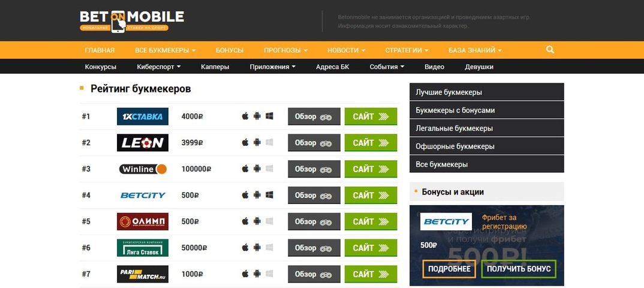Open Букмекеры с бонусами link
Screen dimensions: 644x288
(x=487, y=110)
